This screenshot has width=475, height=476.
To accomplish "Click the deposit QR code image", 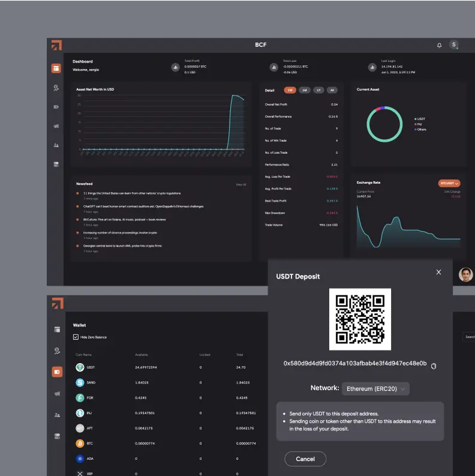I will point(360,319).
